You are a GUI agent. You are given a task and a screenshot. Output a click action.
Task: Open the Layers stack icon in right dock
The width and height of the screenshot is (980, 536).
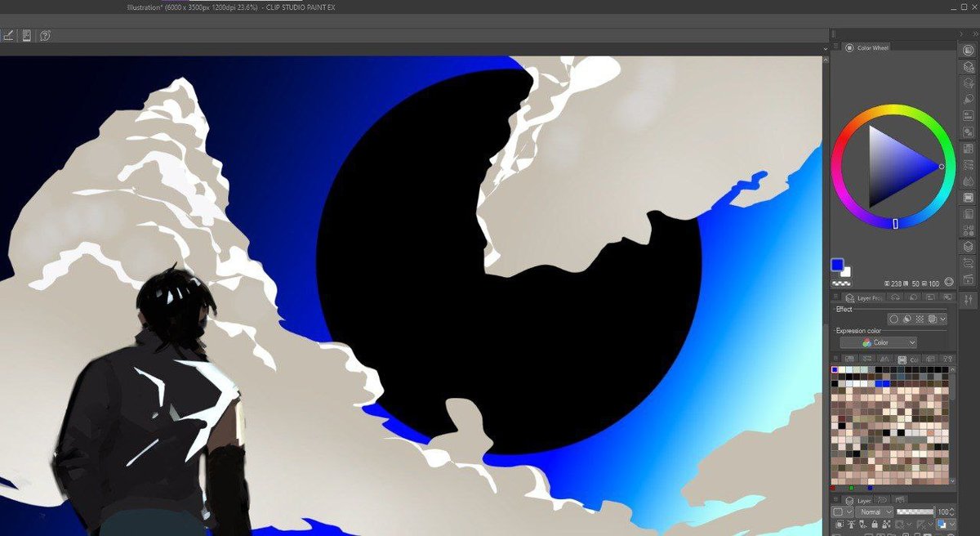click(969, 247)
